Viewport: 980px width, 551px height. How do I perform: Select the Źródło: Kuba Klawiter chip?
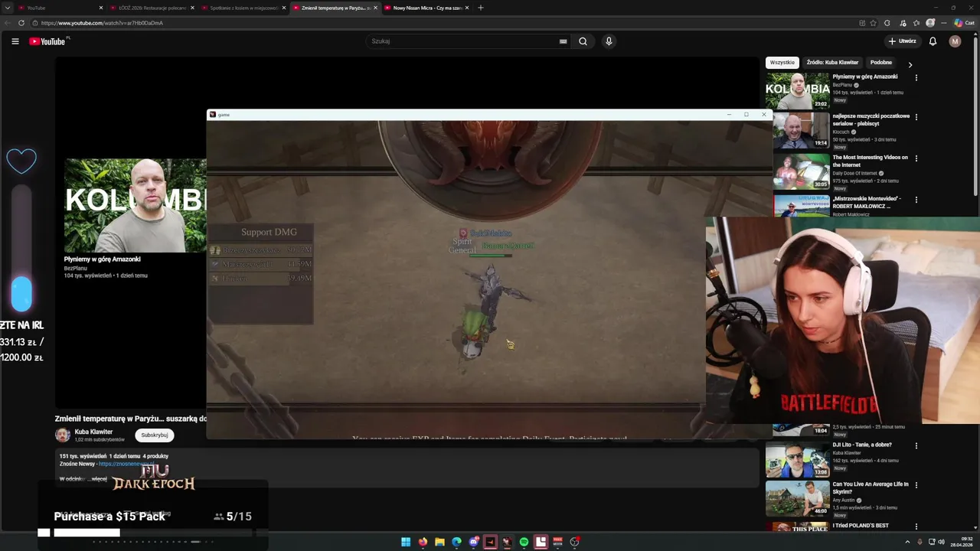point(832,63)
